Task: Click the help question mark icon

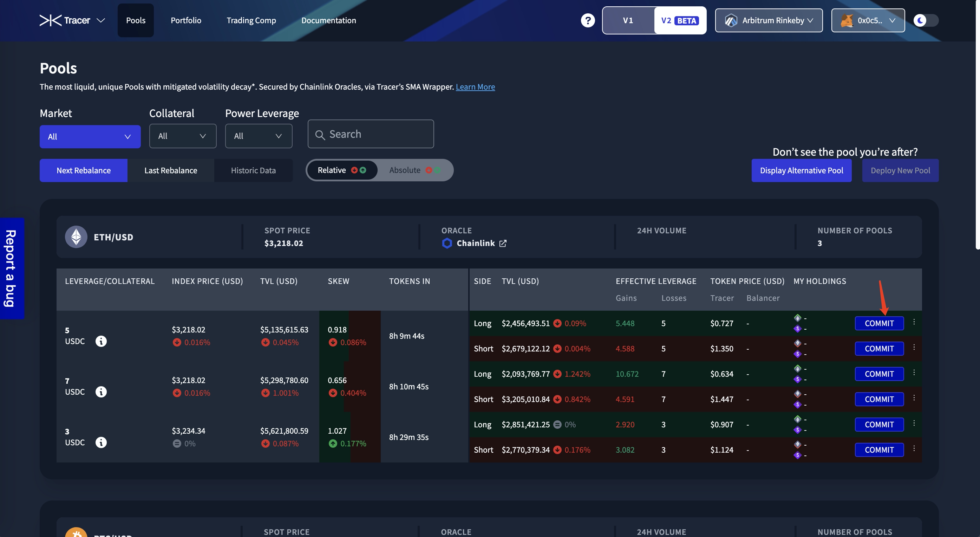Action: pyautogui.click(x=587, y=20)
